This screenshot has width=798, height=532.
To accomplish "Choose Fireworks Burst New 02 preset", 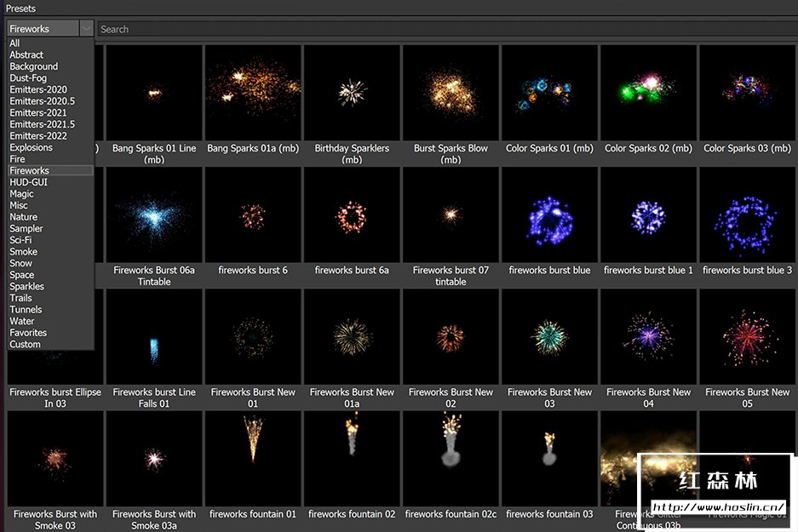I will click(451, 337).
